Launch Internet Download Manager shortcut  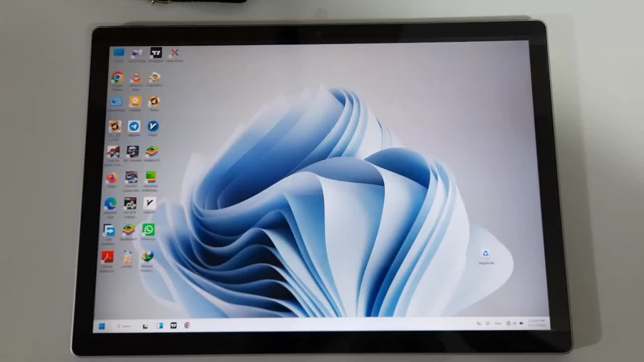[147, 257]
